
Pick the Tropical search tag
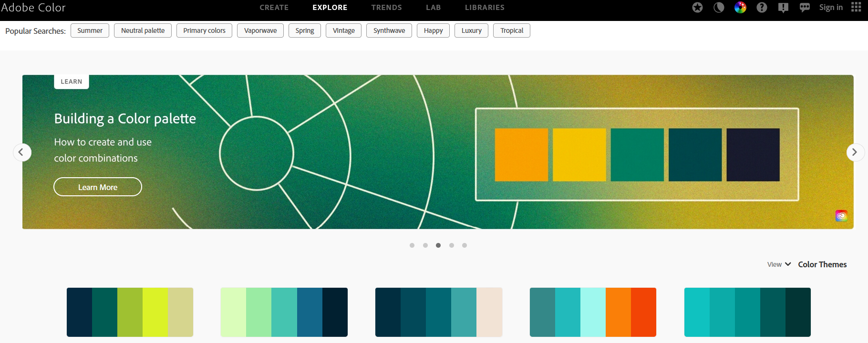tap(512, 30)
